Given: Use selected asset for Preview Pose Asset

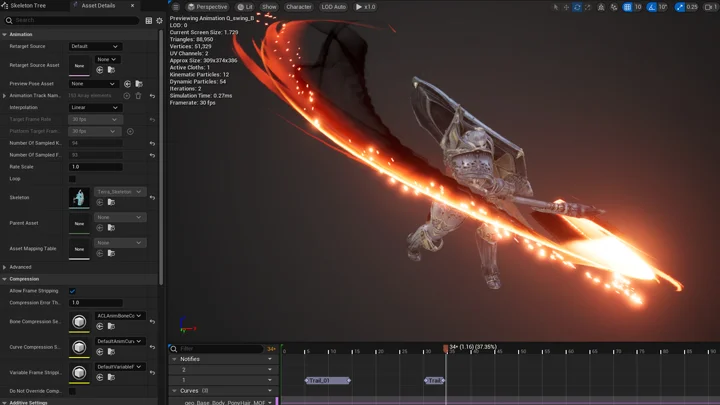Looking at the screenshot, I should tap(127, 84).
